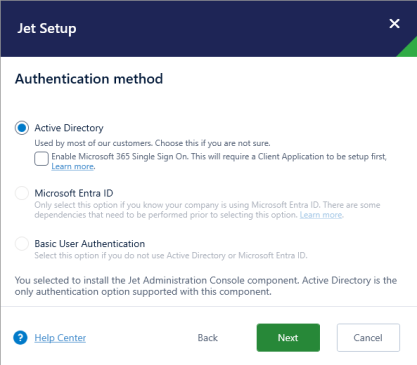Click the Microsoft Entra ID label text
This screenshot has height=365, width=417.
coord(74,193)
